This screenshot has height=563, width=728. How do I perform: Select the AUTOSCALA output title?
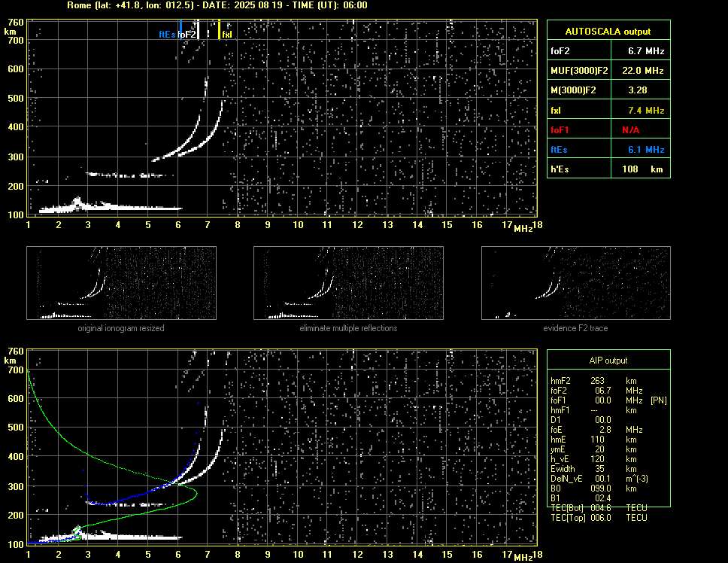pyautogui.click(x=608, y=32)
